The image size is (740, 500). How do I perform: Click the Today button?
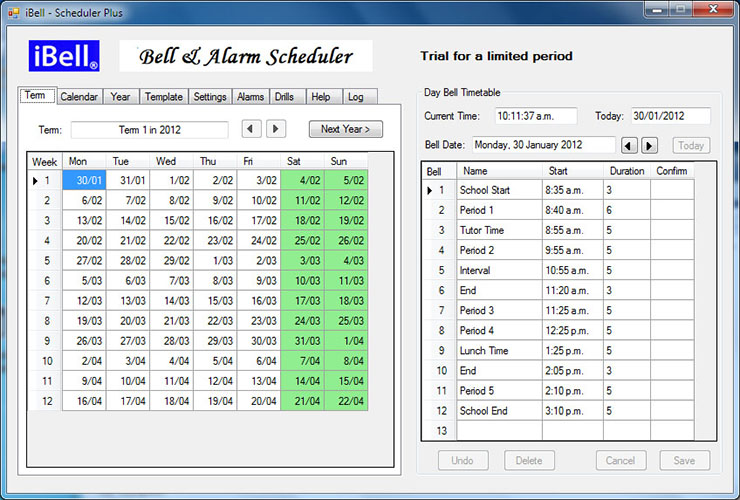pos(691,145)
